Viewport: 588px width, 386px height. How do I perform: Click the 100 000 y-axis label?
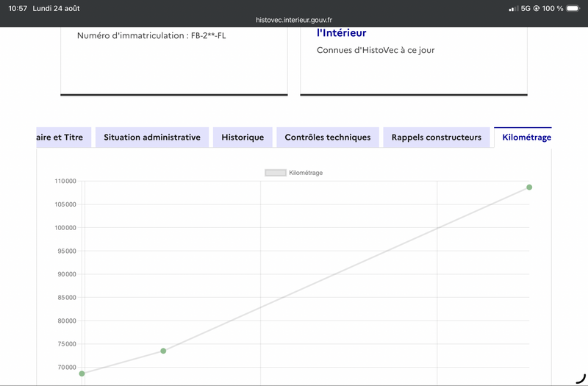click(65, 228)
